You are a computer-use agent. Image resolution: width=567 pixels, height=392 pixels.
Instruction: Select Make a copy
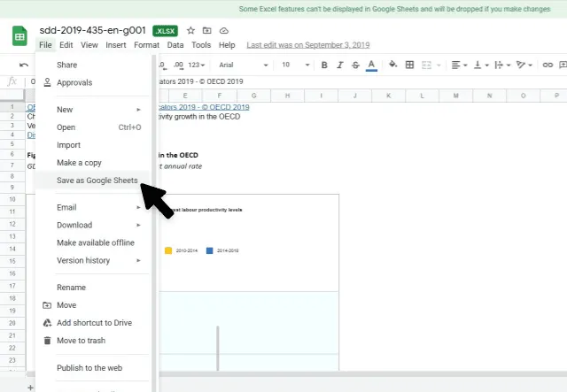click(94, 163)
